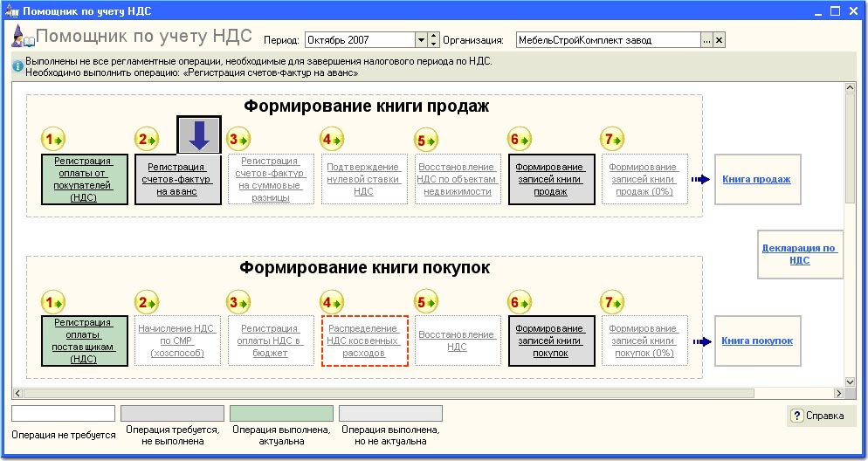
Task: Click horizontal scrollbar right arrow
Action: tap(838, 393)
